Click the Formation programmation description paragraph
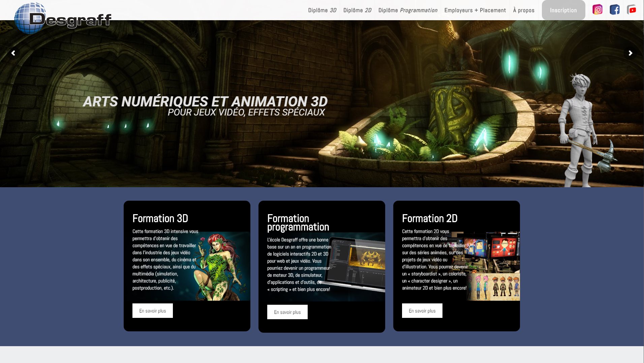The height and width of the screenshot is (363, 644). 299,264
